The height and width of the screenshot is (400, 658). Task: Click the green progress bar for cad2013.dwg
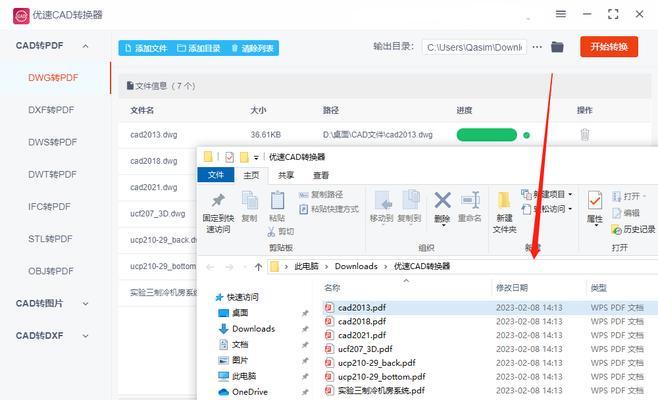[x=486, y=135]
